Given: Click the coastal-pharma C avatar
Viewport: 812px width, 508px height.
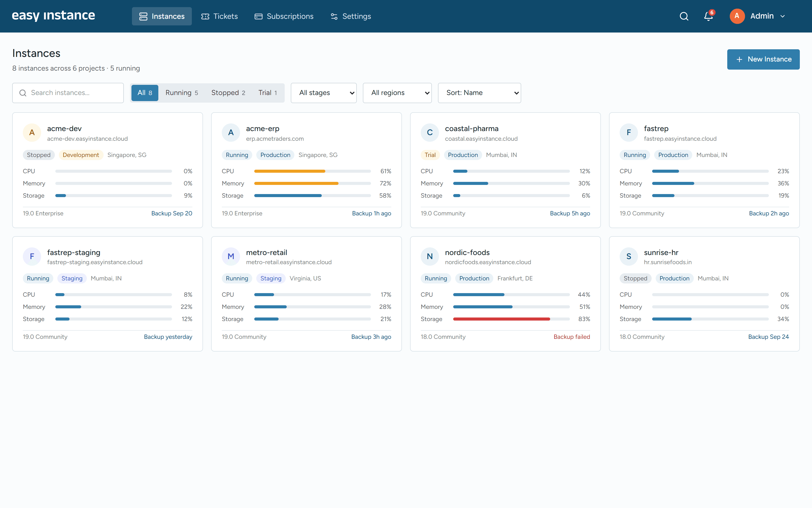Looking at the screenshot, I should click(430, 132).
